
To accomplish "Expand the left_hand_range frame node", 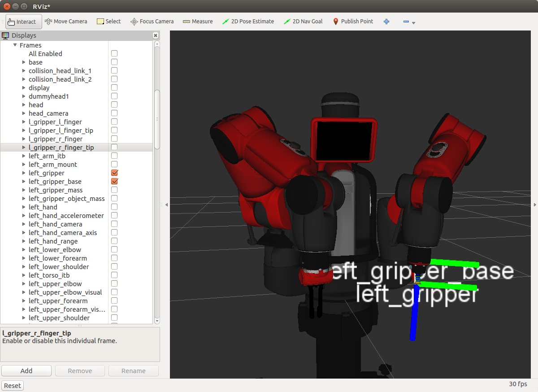I will [24, 241].
